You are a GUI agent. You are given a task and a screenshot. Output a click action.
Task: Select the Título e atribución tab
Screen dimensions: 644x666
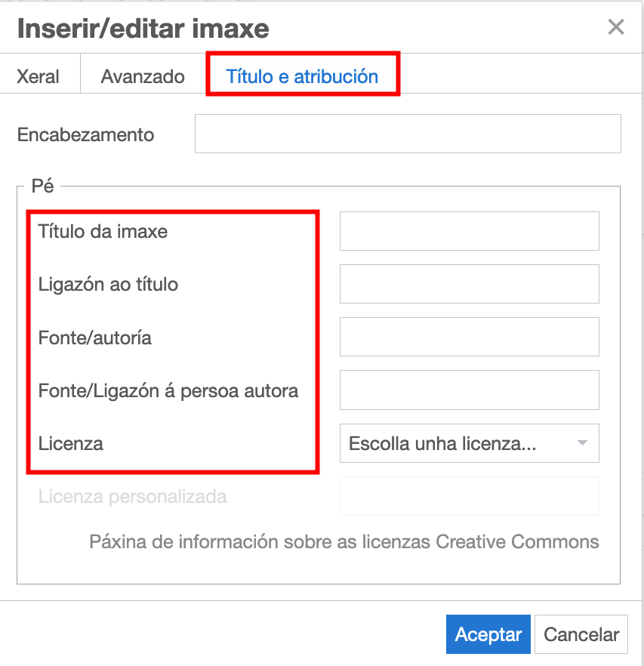(x=302, y=76)
